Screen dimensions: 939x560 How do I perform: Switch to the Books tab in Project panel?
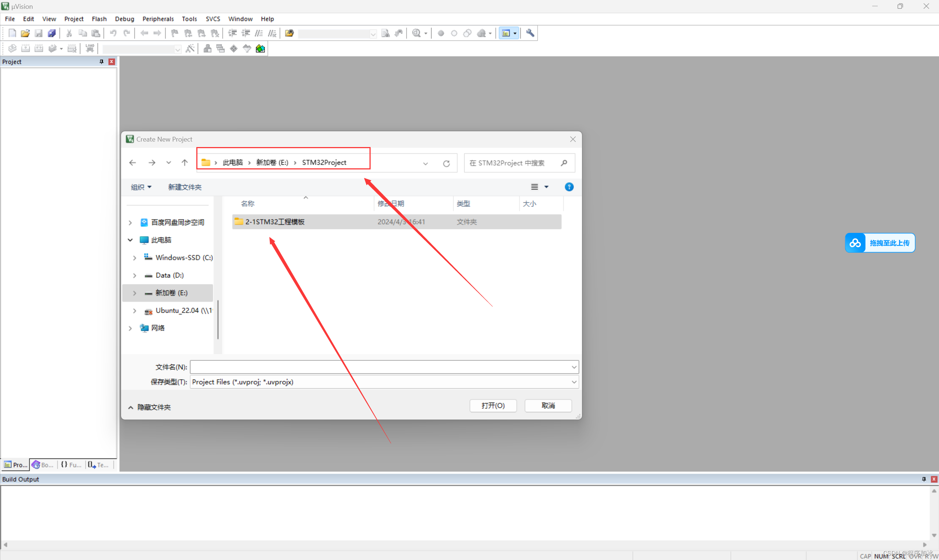point(43,465)
